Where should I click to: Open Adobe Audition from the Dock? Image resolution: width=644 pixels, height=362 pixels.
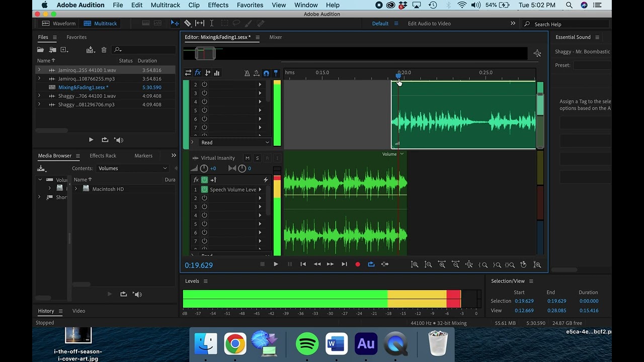(x=366, y=344)
